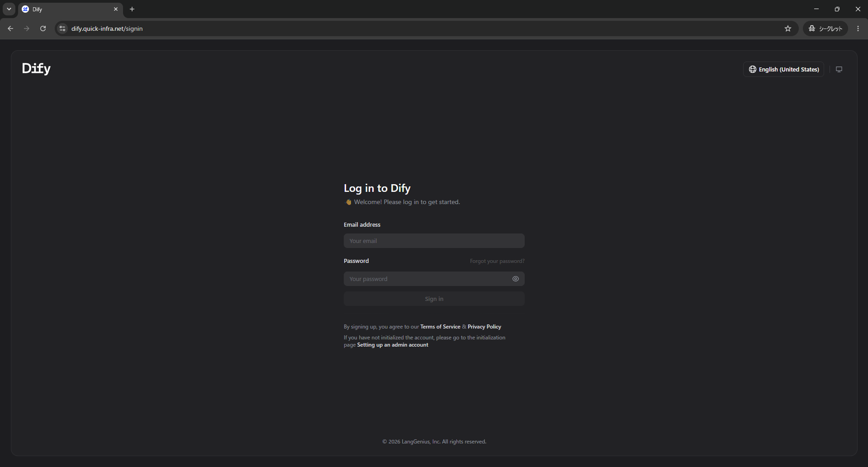Click the browser forward arrow

[x=27, y=29]
